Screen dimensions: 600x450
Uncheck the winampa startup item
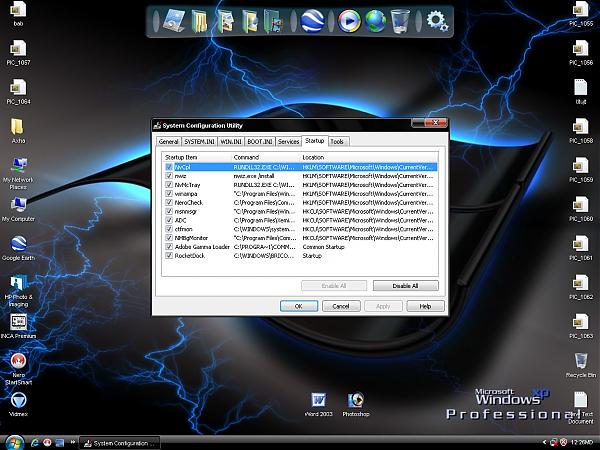[169, 194]
